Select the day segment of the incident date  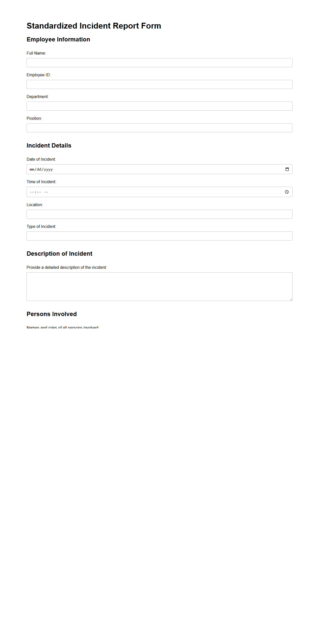(x=39, y=169)
